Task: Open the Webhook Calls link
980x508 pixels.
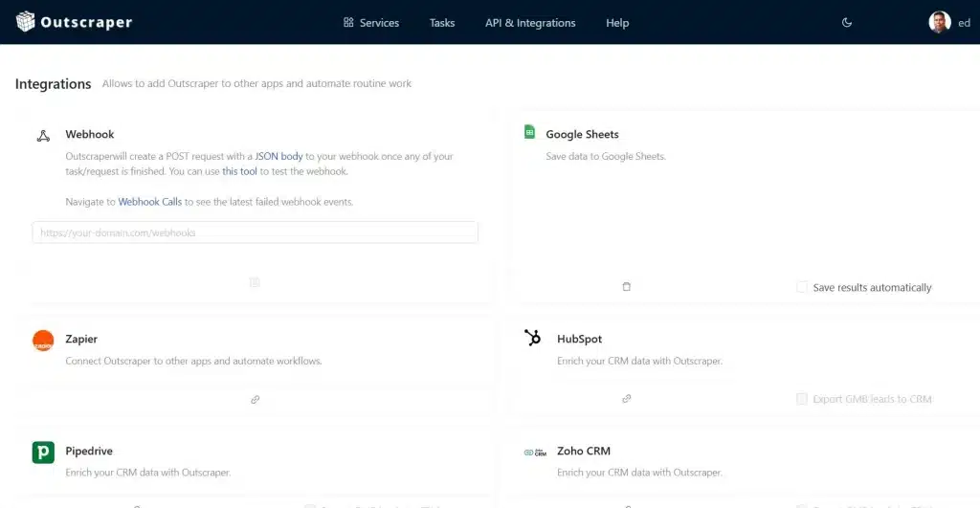Action: [x=150, y=202]
